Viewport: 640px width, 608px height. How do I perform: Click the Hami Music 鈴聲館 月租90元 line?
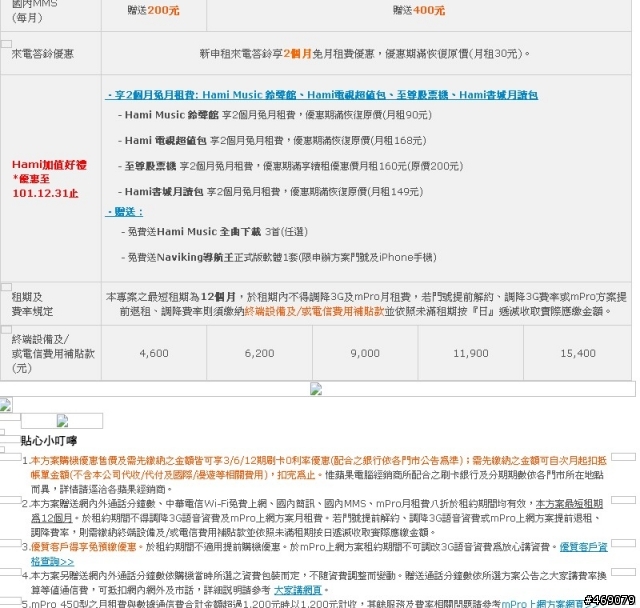[x=275, y=115]
